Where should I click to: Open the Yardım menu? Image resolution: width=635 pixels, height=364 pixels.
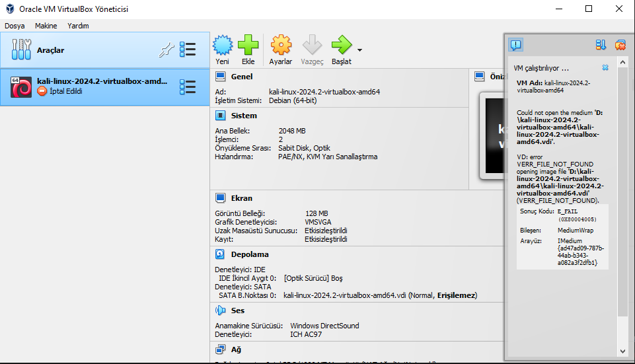78,26
